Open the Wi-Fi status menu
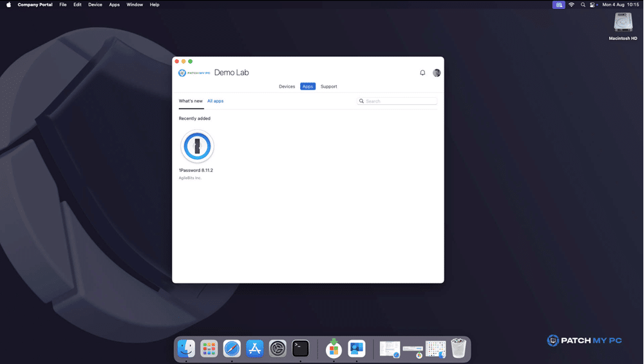 [571, 5]
